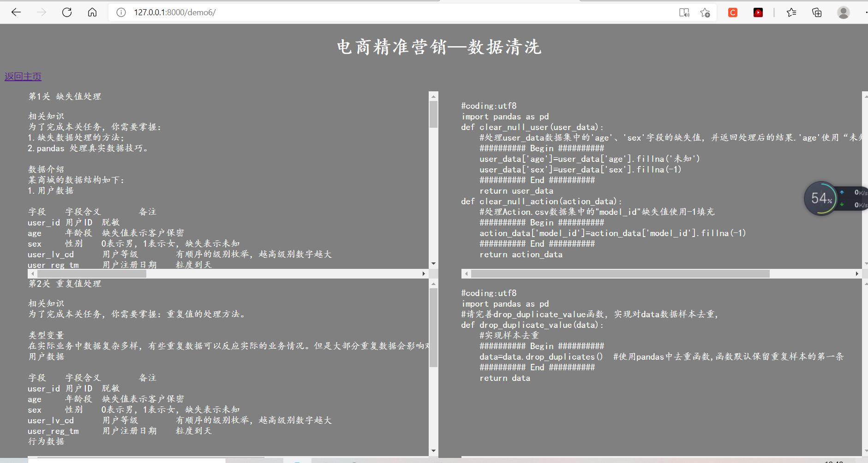Image resolution: width=868 pixels, height=463 pixels.
Task: Reload the page with the refresh icon
Action: coord(67,12)
